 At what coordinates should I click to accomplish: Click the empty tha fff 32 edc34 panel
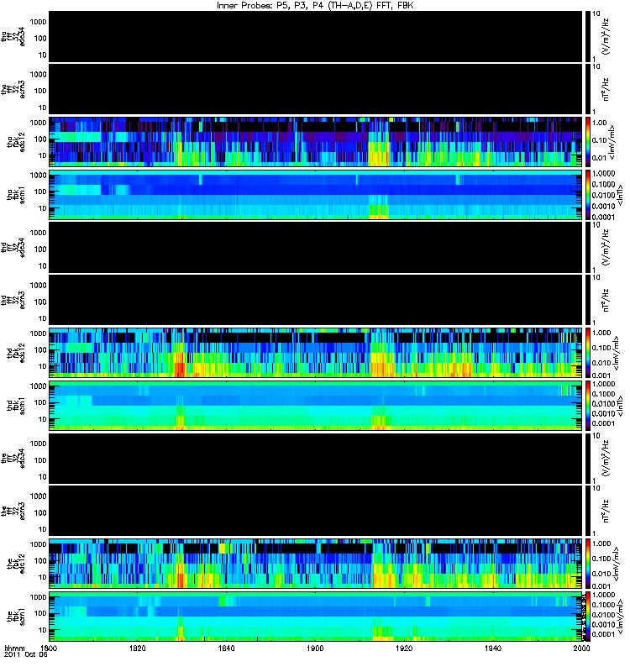316,36
